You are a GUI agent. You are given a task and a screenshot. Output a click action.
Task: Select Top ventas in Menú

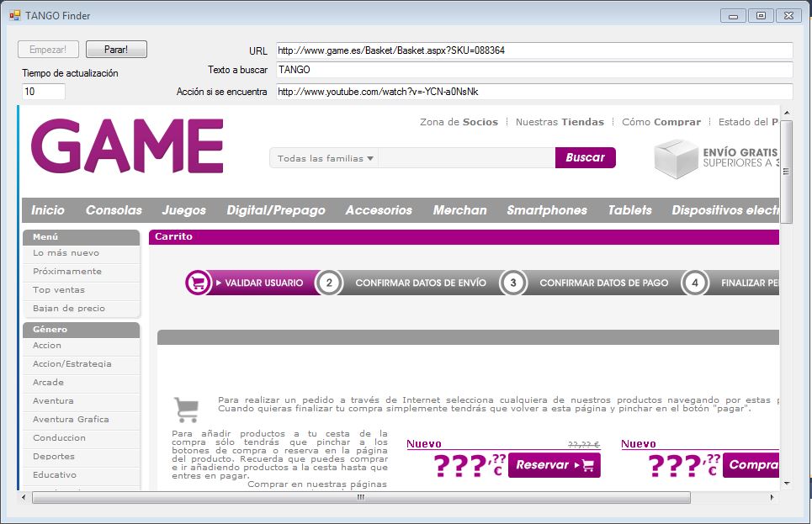click(82, 290)
